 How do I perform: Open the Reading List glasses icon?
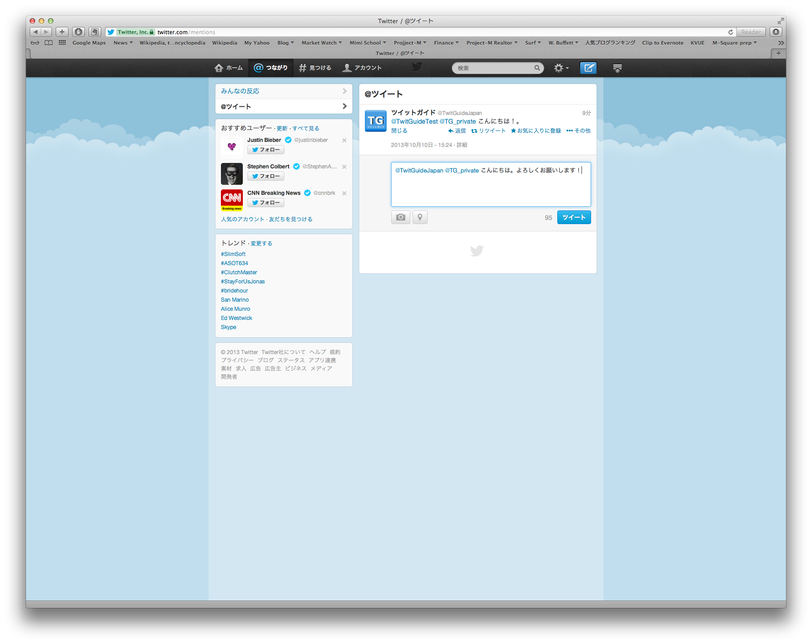35,43
